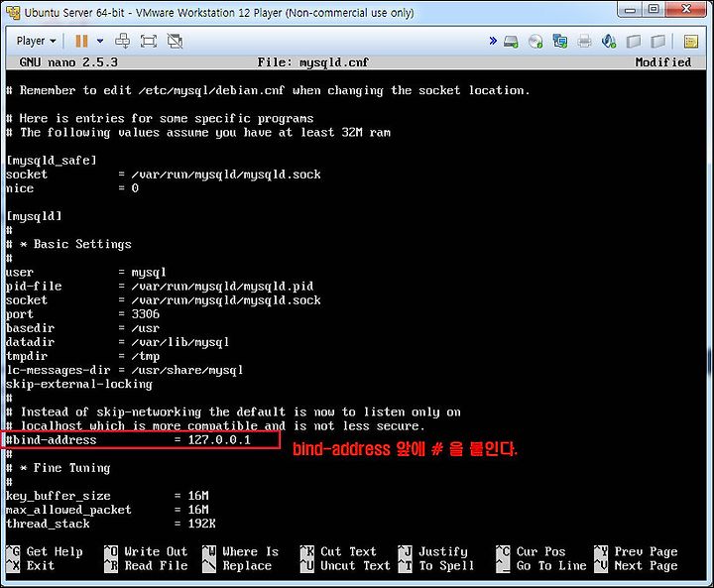Viewport: 714px width, 588px height.
Task: Click the '[mysqld]' section header line
Action: [x=34, y=216]
